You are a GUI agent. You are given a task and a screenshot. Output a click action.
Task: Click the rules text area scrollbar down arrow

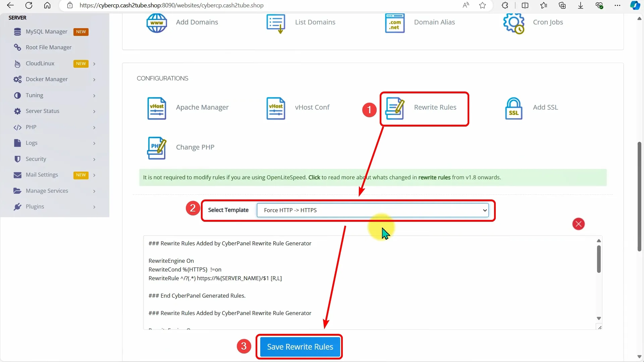(599, 318)
